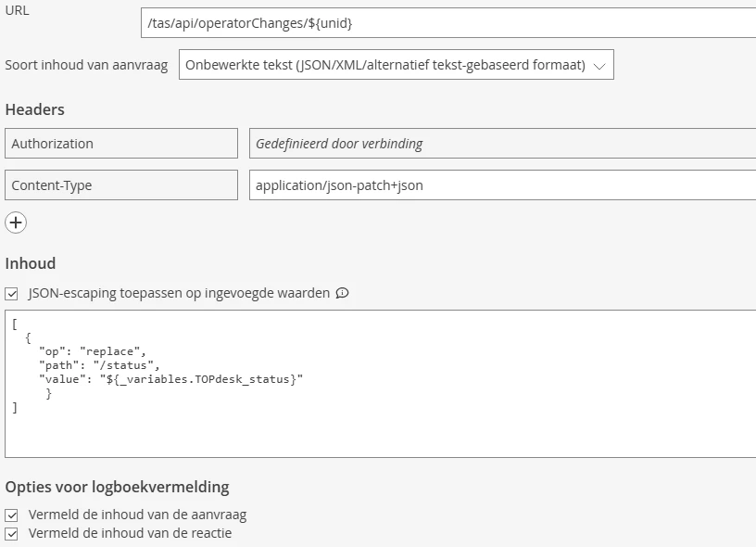Image resolution: width=756 pixels, height=547 pixels.
Task: Click the TOPdesk_status value line in body
Action: point(170,379)
